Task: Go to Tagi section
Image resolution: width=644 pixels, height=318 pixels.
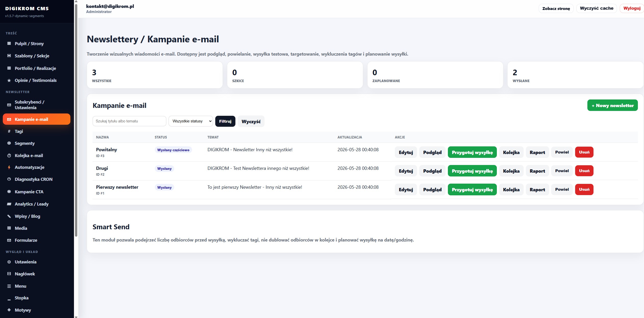Action: [36, 131]
